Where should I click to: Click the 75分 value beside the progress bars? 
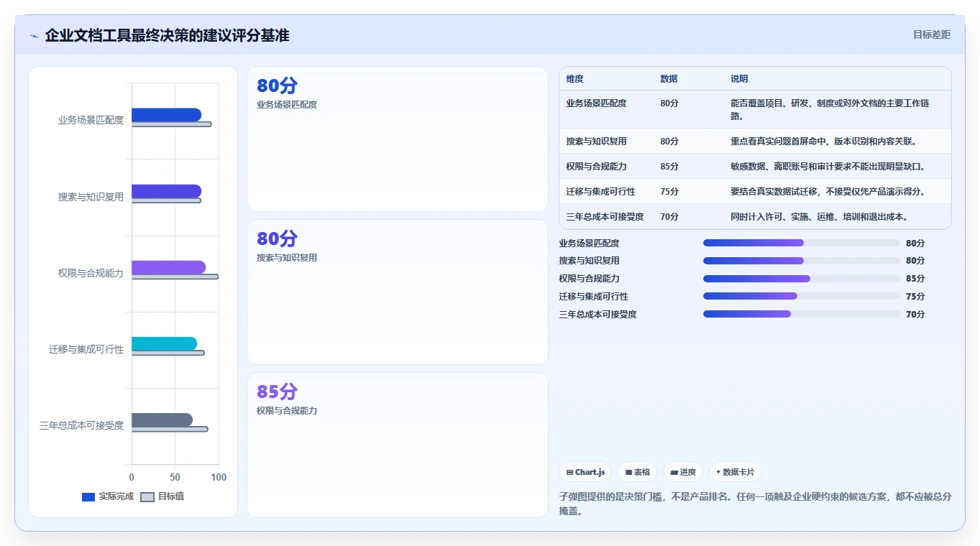pyautogui.click(x=915, y=297)
